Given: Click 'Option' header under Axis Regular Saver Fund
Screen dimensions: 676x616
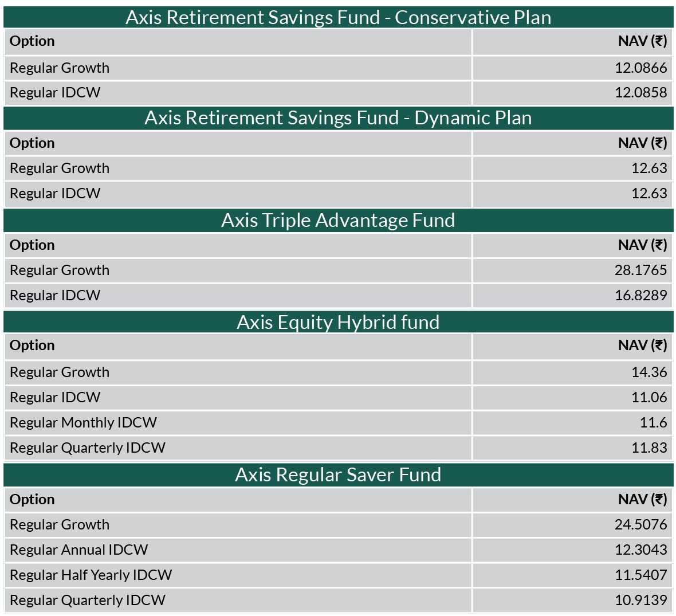Looking at the screenshot, I should coord(32,499).
